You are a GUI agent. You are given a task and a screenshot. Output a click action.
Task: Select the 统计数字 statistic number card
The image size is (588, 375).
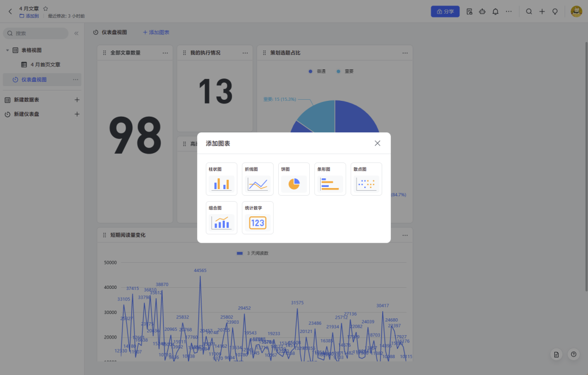click(x=258, y=217)
